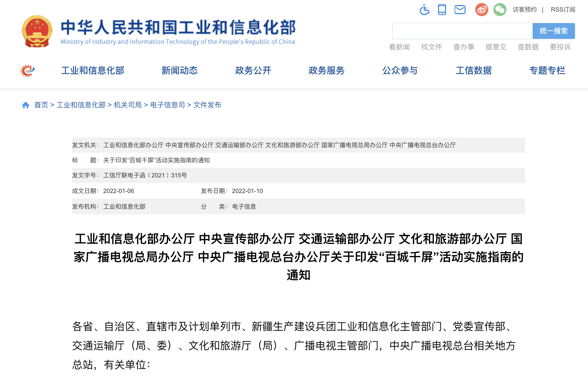
Task: Click the email envelope icon
Action: 460,10
